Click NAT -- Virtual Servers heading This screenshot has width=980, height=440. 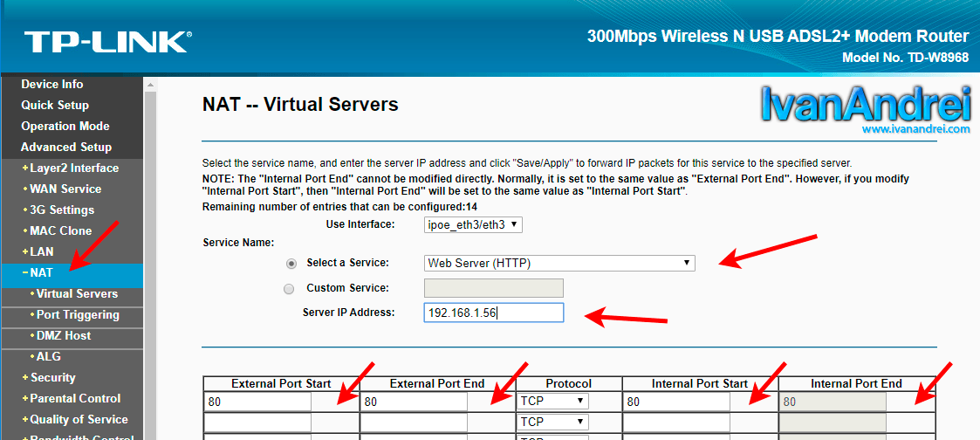click(300, 105)
